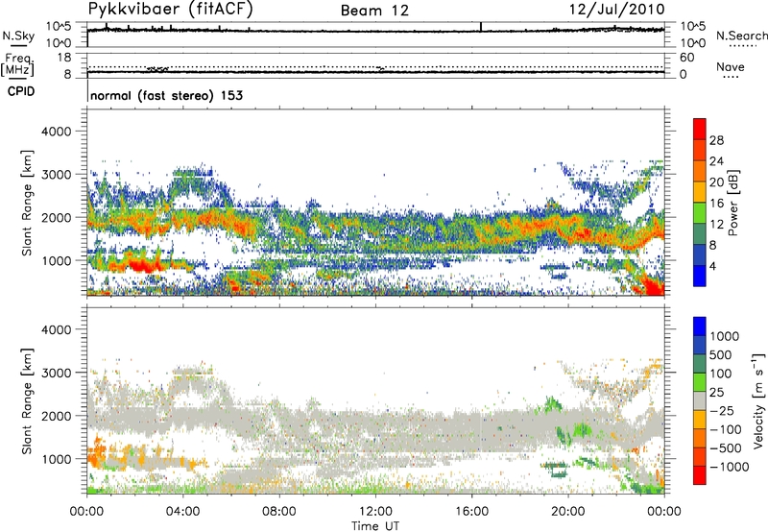
Task: Click the '-1000' label on velocity colorbar
Action: tap(730, 467)
